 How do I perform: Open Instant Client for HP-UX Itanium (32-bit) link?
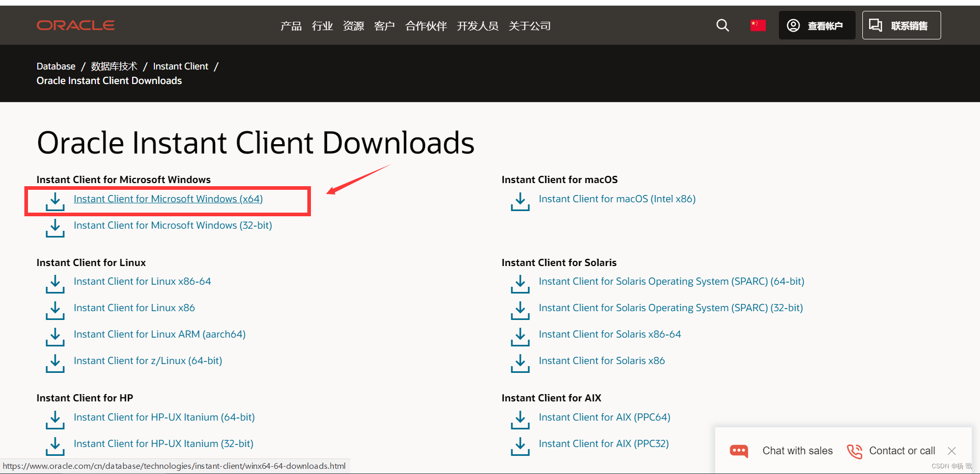tap(163, 444)
